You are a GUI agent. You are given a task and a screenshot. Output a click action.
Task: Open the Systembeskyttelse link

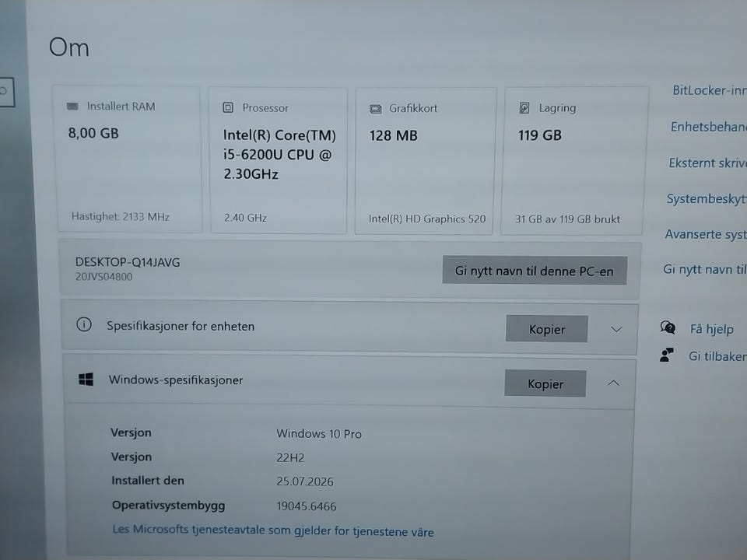(707, 198)
